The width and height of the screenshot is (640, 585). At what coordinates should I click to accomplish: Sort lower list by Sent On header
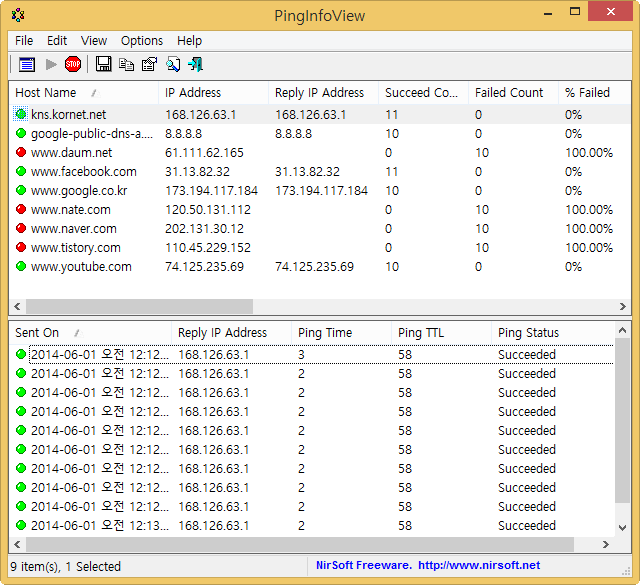coord(90,333)
